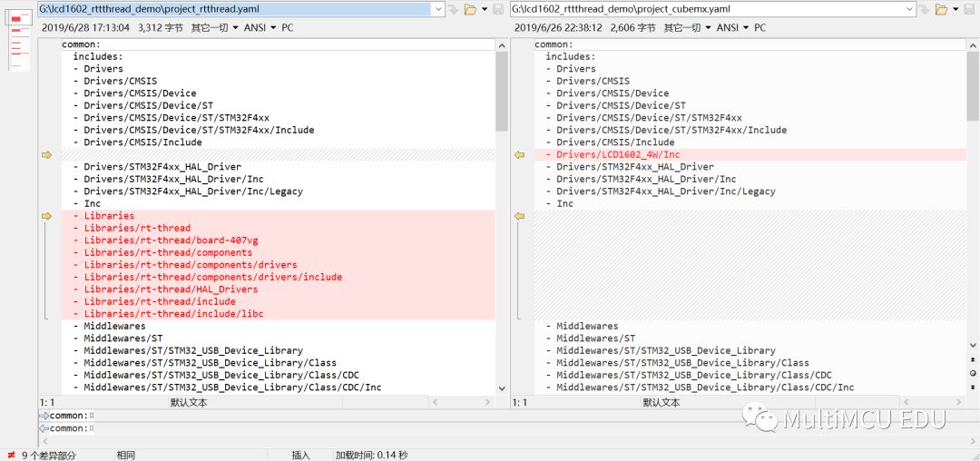
Task: Click cubemx gutter arrow beside empty Libraries gap
Action: pos(519,216)
